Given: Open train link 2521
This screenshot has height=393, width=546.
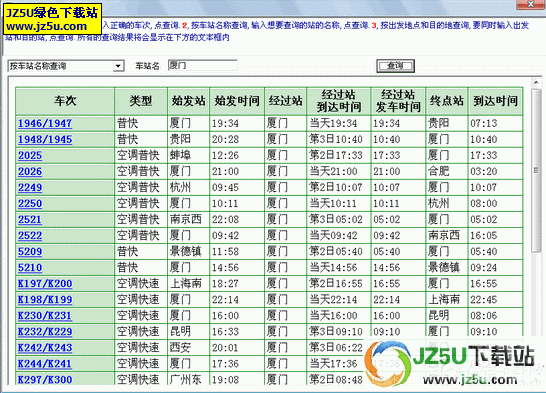Looking at the screenshot, I should pyautogui.click(x=30, y=219).
